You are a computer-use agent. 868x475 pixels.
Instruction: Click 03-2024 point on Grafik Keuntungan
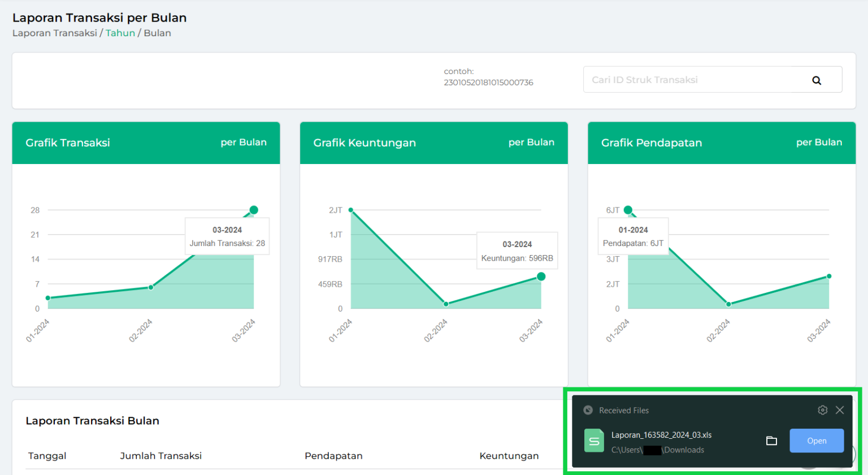point(541,277)
